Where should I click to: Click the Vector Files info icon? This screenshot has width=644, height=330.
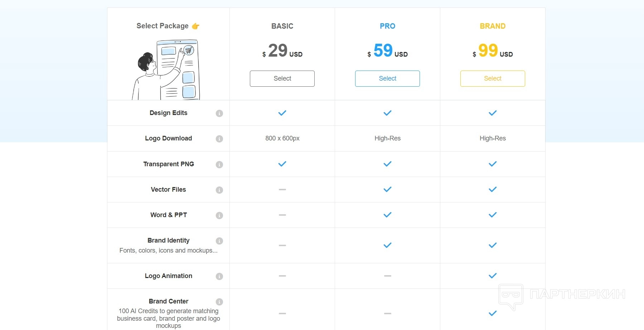click(219, 190)
